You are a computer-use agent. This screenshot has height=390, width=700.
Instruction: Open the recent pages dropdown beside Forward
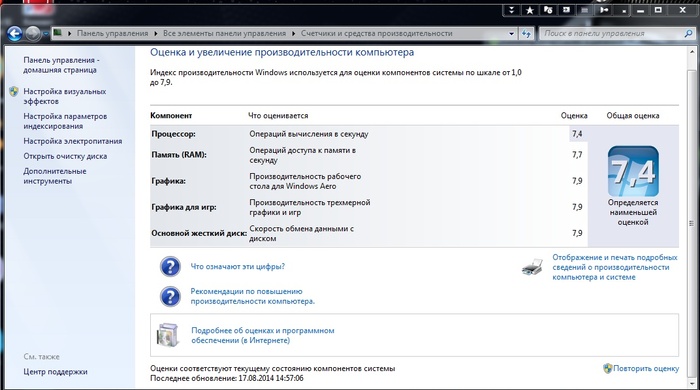pyautogui.click(x=46, y=34)
